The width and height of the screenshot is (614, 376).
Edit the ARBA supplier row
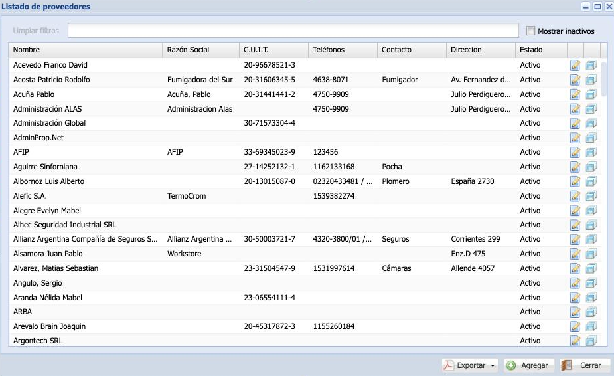point(575,312)
